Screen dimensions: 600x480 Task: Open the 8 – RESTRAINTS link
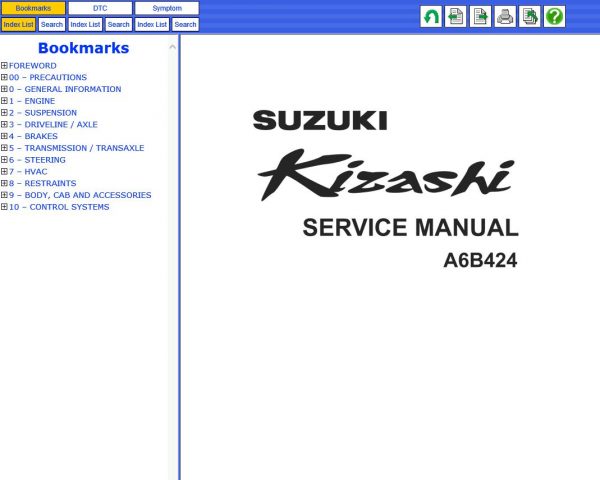pos(42,183)
